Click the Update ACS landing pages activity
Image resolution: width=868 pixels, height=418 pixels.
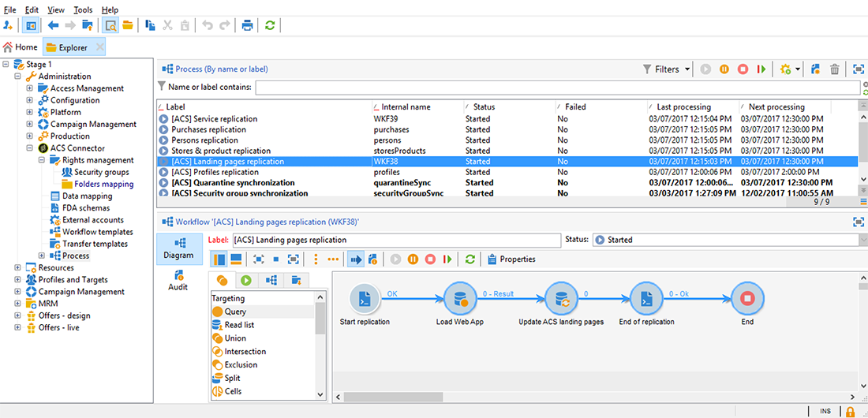[560, 299]
